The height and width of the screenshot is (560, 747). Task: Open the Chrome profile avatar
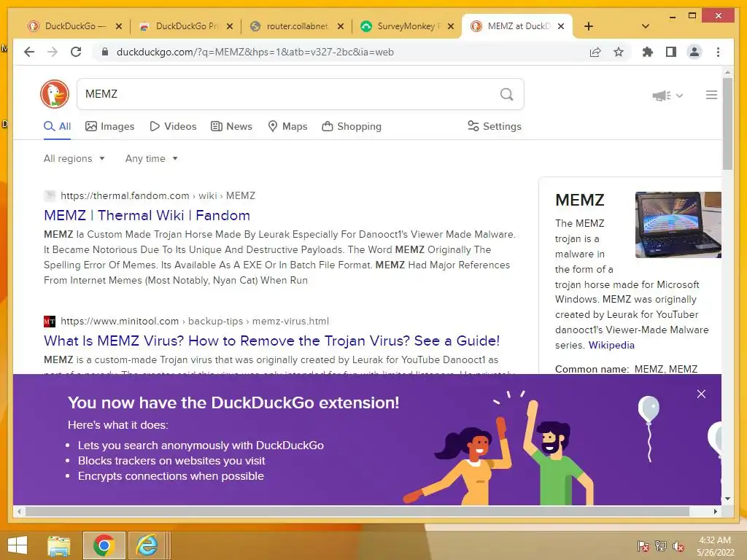(x=694, y=52)
